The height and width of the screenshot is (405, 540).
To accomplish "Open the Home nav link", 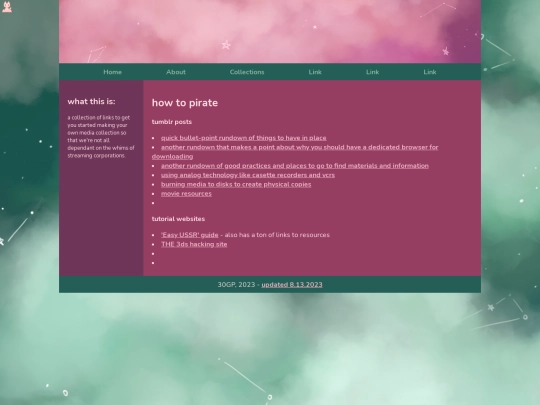I will (x=113, y=72).
